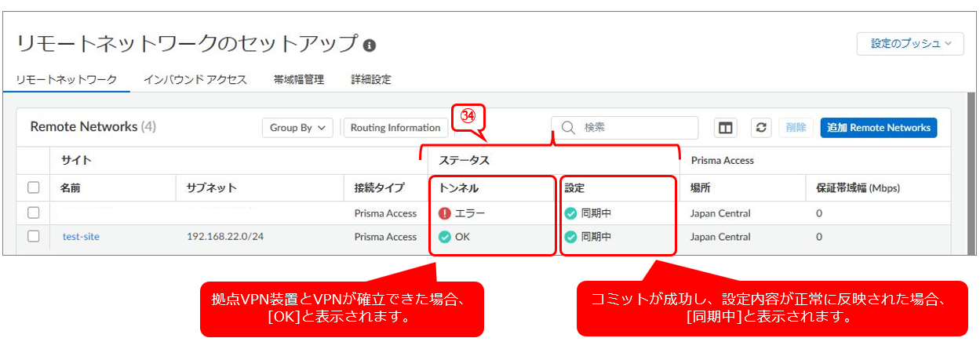Screen dimensions: 980x349
Task: Expand the Group By dropdown
Action: point(297,128)
